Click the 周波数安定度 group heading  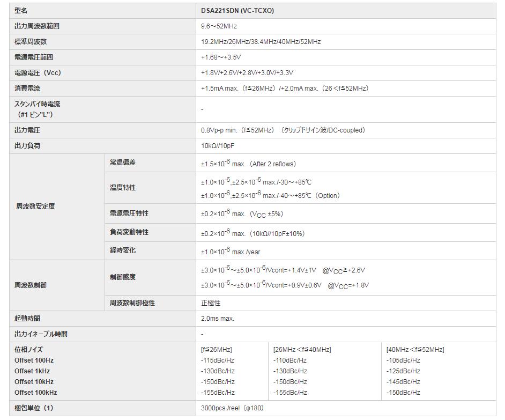(x=35, y=207)
